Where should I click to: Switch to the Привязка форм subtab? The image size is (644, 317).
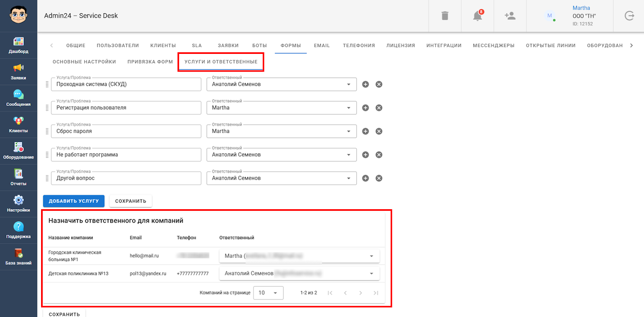[150, 62]
